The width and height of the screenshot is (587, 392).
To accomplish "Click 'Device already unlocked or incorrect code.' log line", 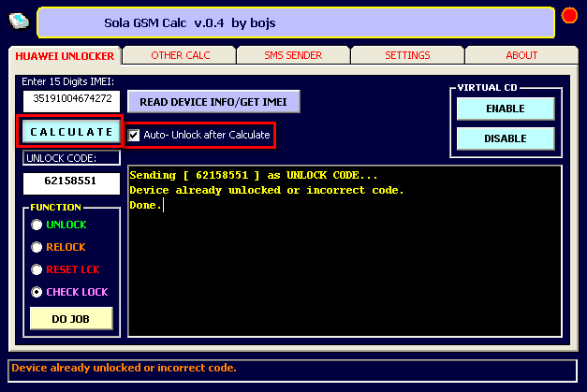I will pyautogui.click(x=267, y=191).
